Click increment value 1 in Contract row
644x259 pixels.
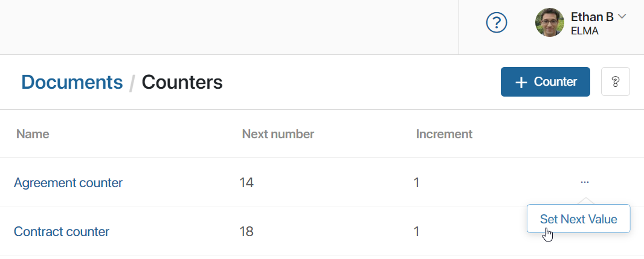[x=416, y=231]
